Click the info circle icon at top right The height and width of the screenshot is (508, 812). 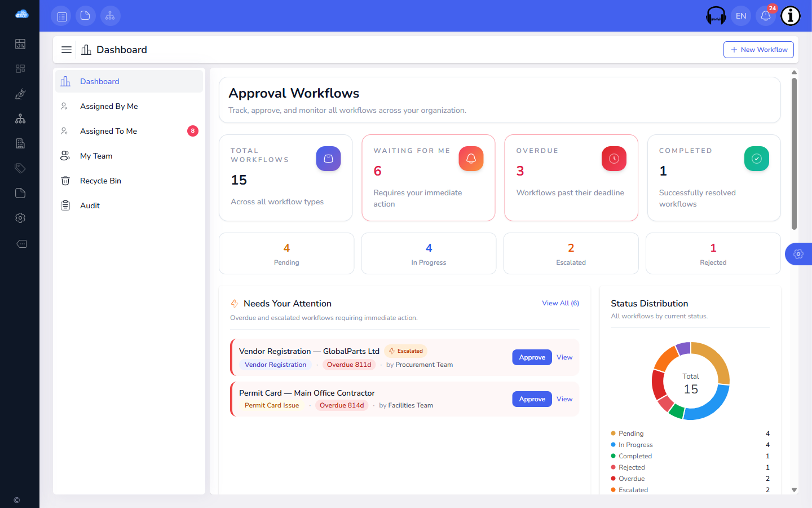pos(791,16)
